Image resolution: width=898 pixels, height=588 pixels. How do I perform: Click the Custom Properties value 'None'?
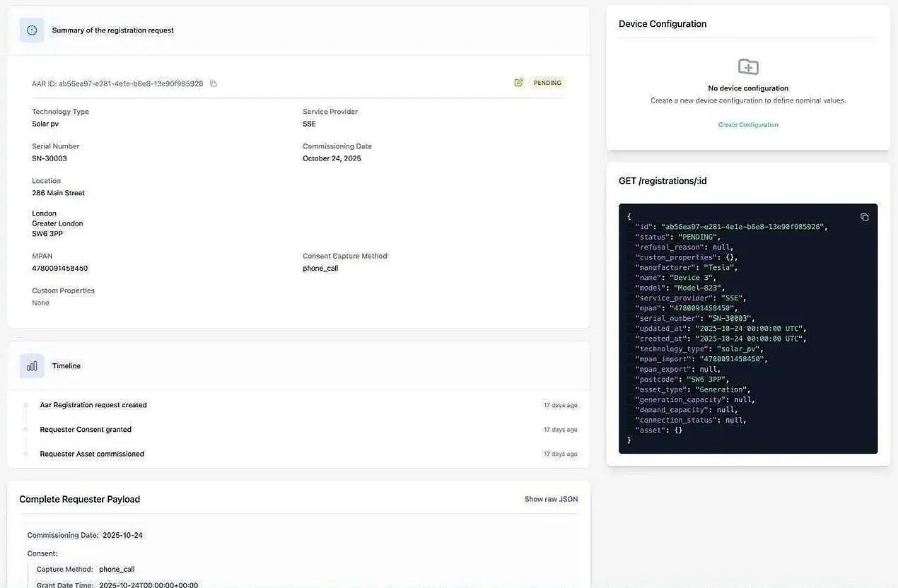tap(40, 303)
